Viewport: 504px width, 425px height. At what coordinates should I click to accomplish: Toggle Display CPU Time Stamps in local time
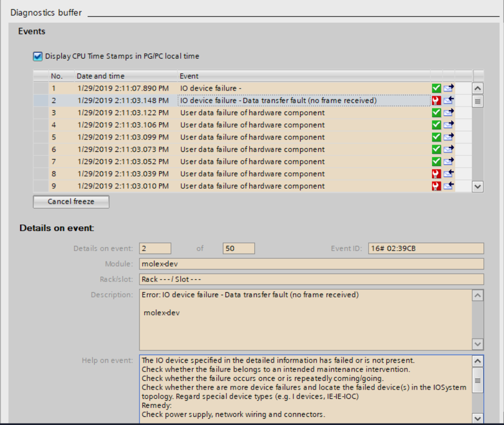[38, 56]
